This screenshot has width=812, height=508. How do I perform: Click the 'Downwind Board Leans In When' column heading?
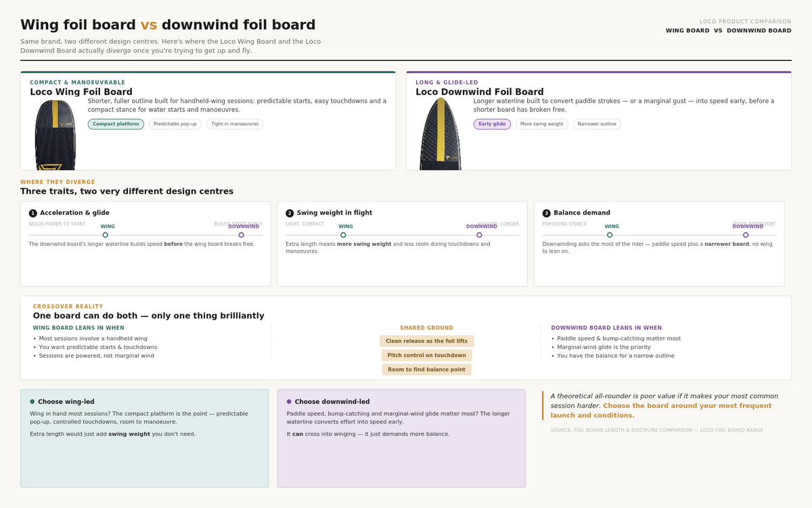coord(606,328)
